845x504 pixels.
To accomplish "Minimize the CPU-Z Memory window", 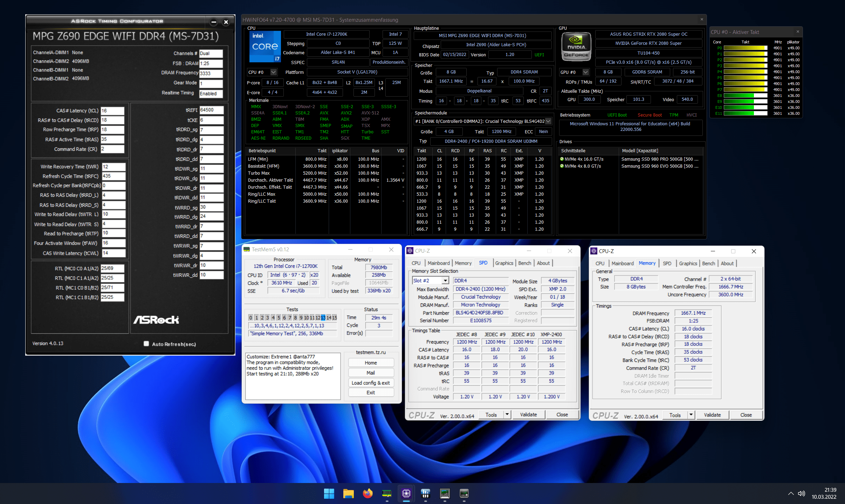I will coord(713,251).
